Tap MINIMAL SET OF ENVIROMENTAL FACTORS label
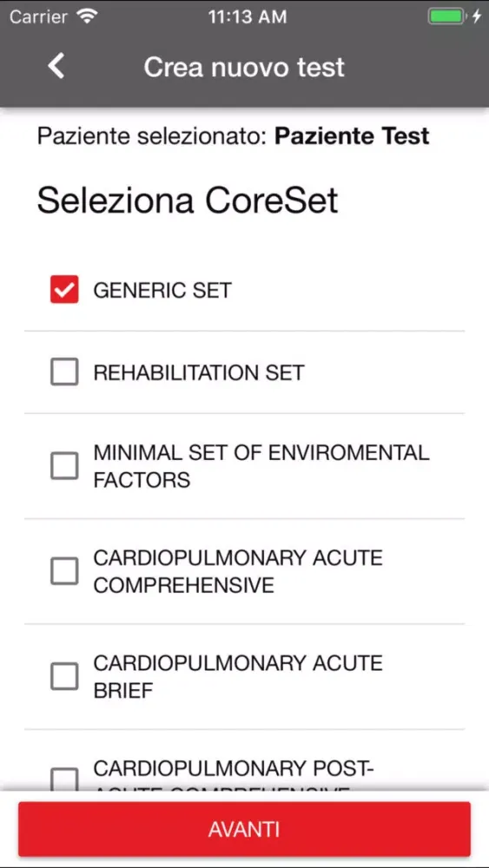 coord(261,466)
